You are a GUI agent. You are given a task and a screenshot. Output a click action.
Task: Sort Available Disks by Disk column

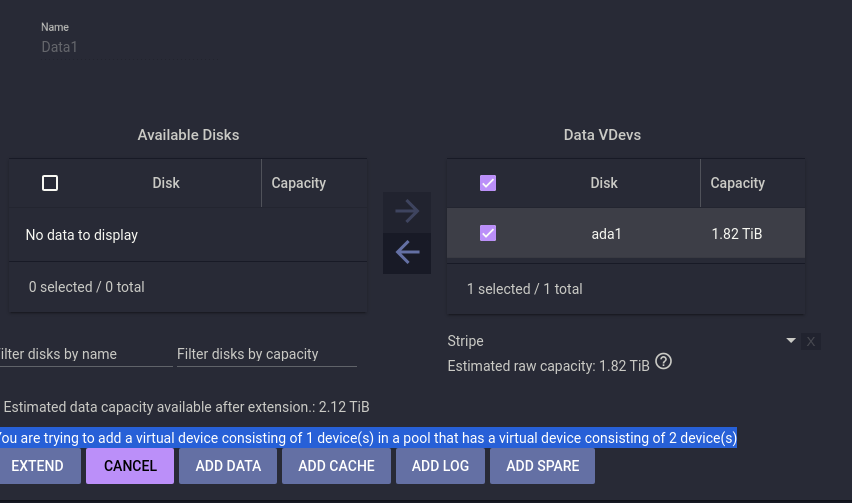click(x=166, y=183)
